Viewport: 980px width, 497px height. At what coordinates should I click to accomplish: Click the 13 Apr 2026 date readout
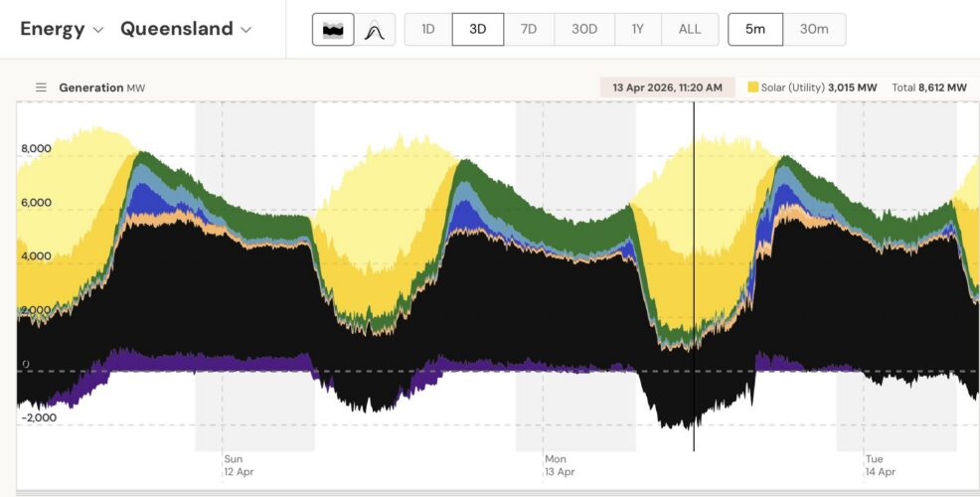667,87
